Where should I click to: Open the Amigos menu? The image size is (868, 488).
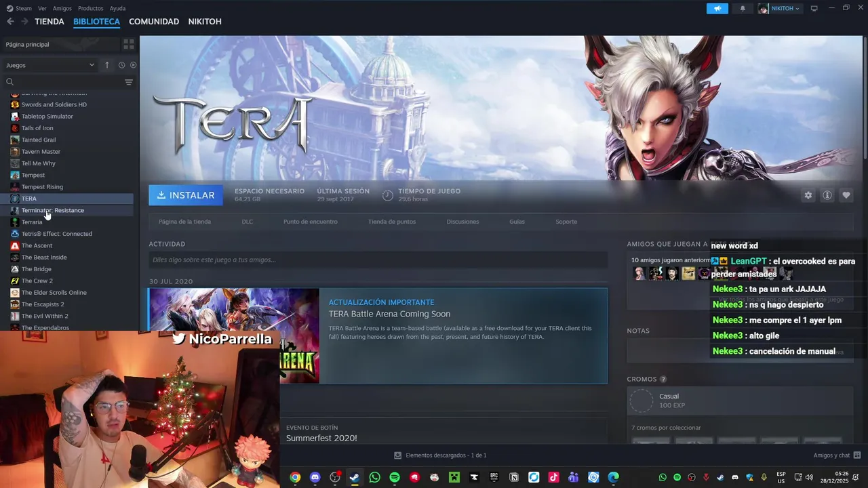coord(62,8)
